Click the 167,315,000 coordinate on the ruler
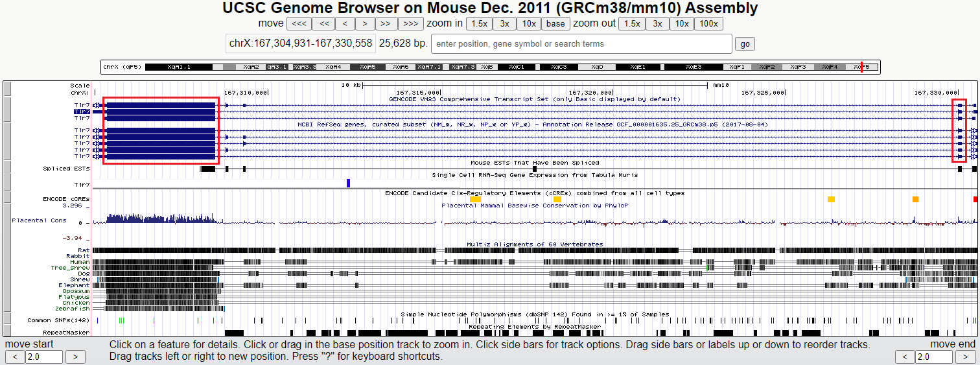The width and height of the screenshot is (980, 365). point(417,93)
